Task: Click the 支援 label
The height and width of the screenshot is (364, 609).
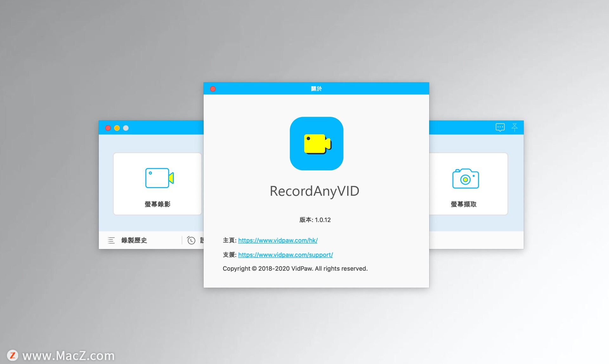Action: click(x=230, y=255)
